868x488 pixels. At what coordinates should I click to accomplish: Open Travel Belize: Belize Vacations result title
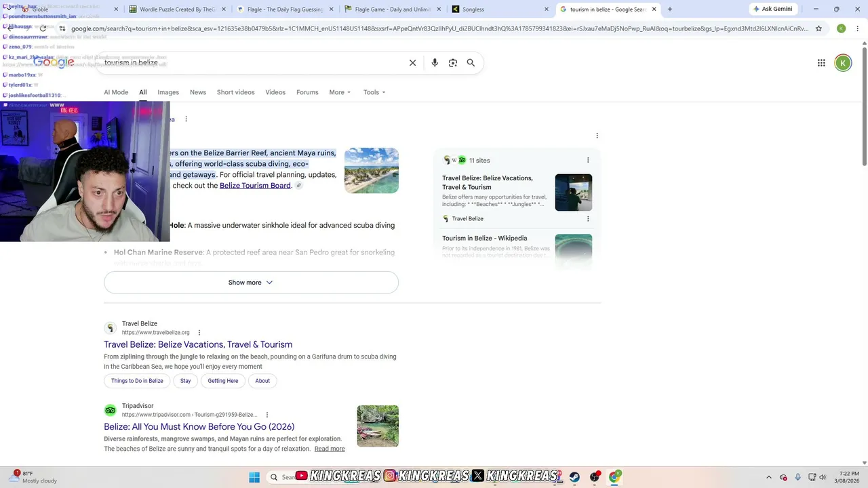click(198, 344)
